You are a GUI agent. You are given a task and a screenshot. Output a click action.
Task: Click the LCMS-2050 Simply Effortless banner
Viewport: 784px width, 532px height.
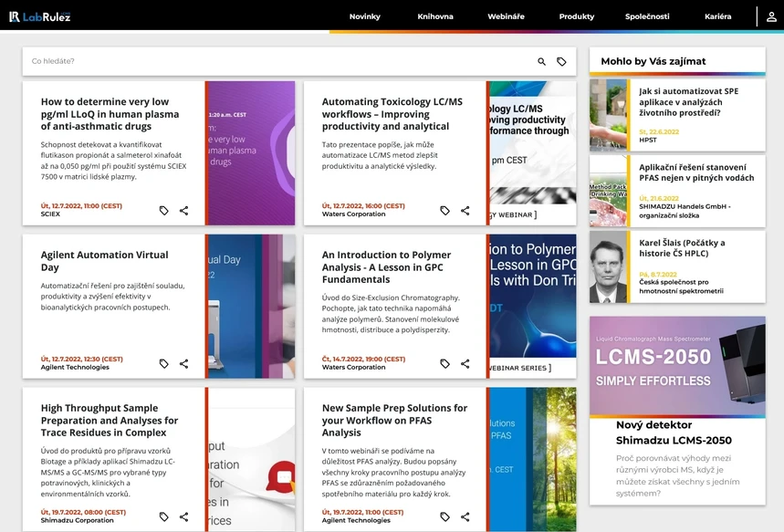(677, 366)
